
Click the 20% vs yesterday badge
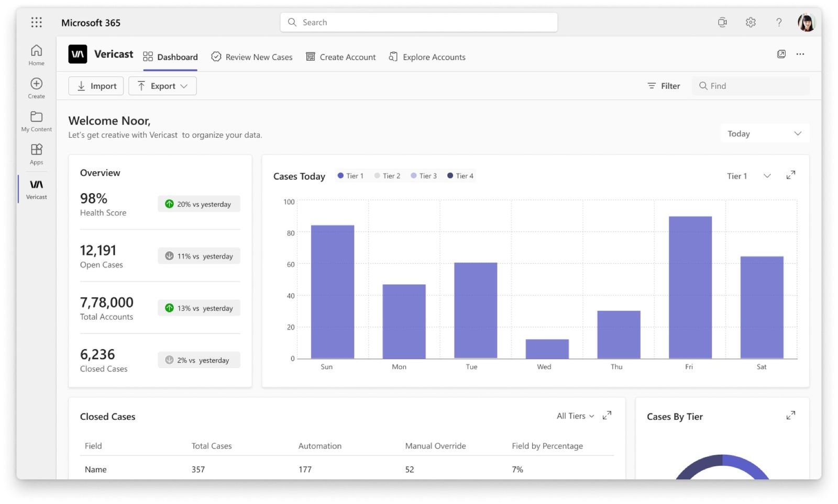(x=199, y=204)
